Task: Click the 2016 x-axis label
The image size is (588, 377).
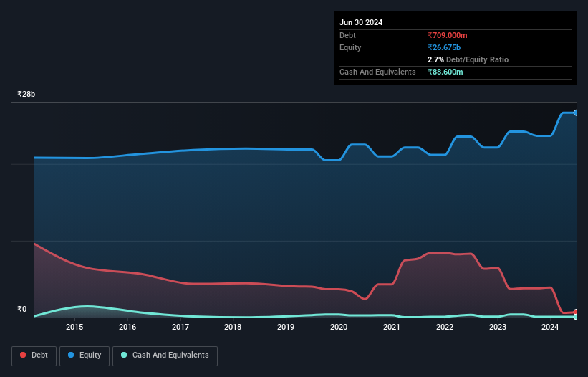Action: [127, 327]
